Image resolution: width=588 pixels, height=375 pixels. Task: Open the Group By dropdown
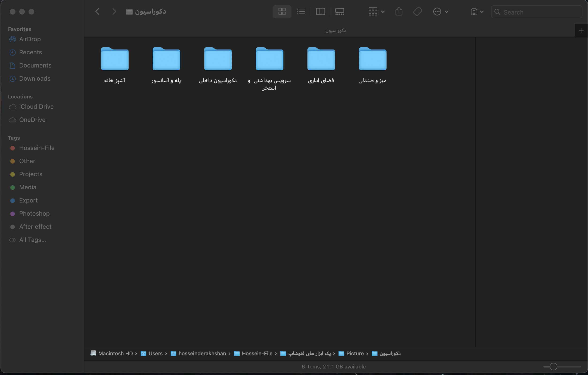click(376, 11)
